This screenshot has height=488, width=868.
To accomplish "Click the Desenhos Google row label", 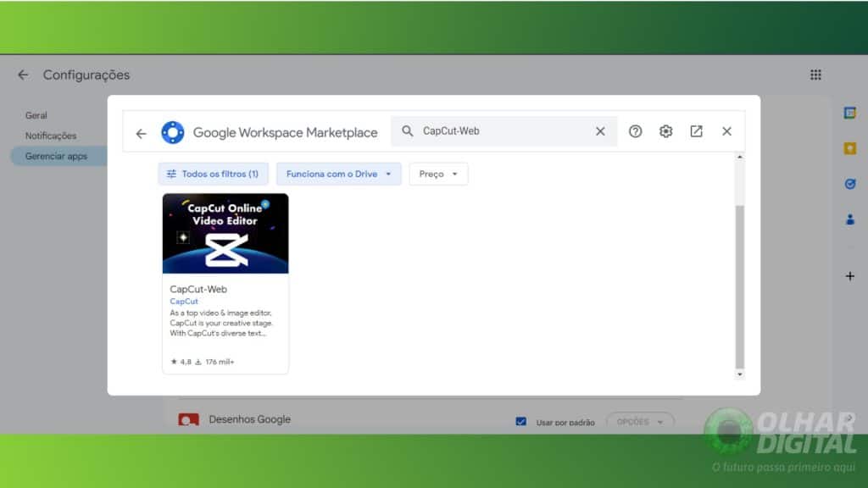I will click(250, 419).
